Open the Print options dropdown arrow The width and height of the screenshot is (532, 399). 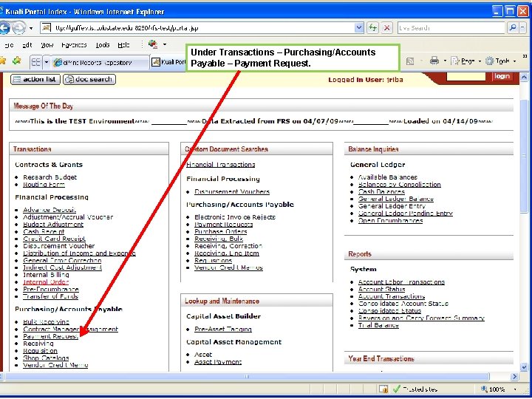445,61
